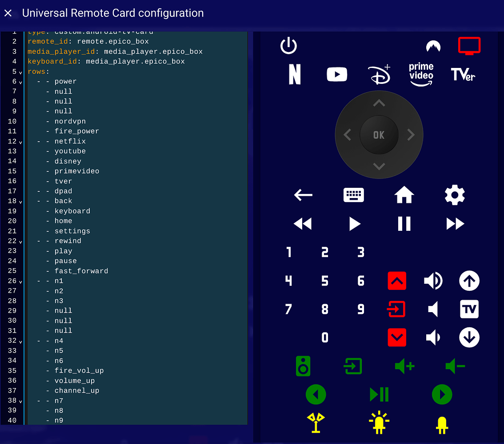
Task: Toggle the main power button
Action: pyautogui.click(x=288, y=45)
